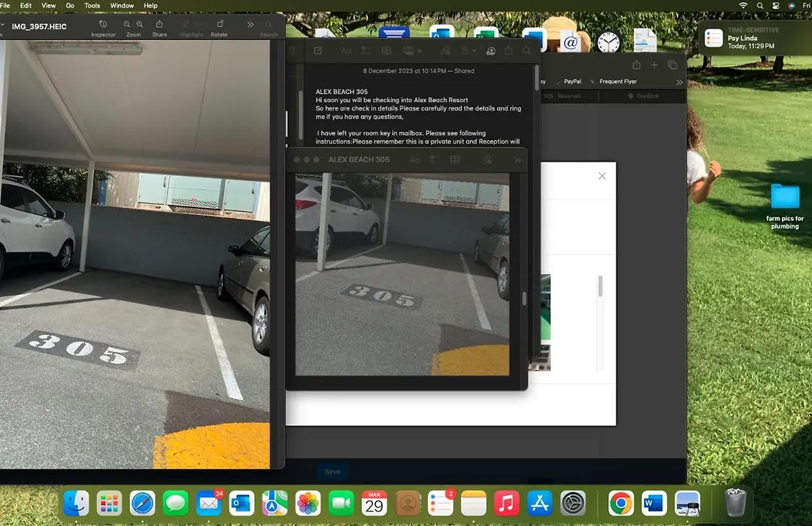
Task: Zoom out on the IMG_3957 image
Action: (127, 25)
